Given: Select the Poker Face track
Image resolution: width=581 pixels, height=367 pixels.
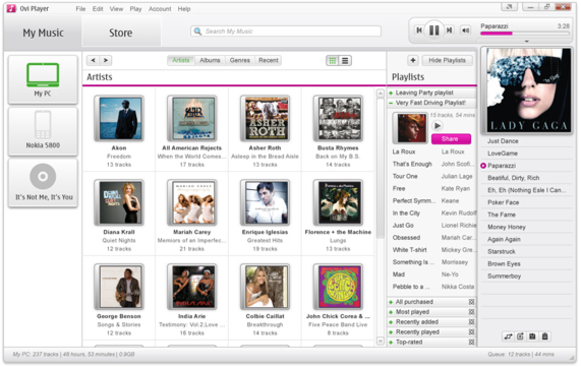Looking at the screenshot, I should [503, 202].
